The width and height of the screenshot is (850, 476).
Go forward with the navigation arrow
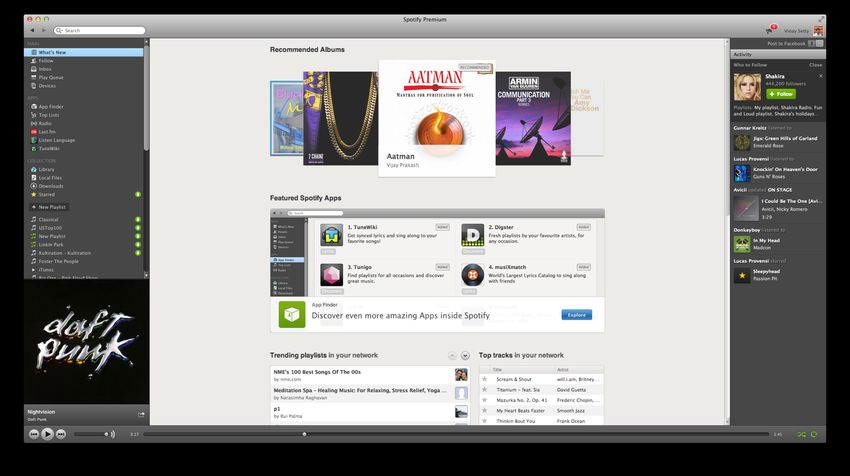coord(44,30)
